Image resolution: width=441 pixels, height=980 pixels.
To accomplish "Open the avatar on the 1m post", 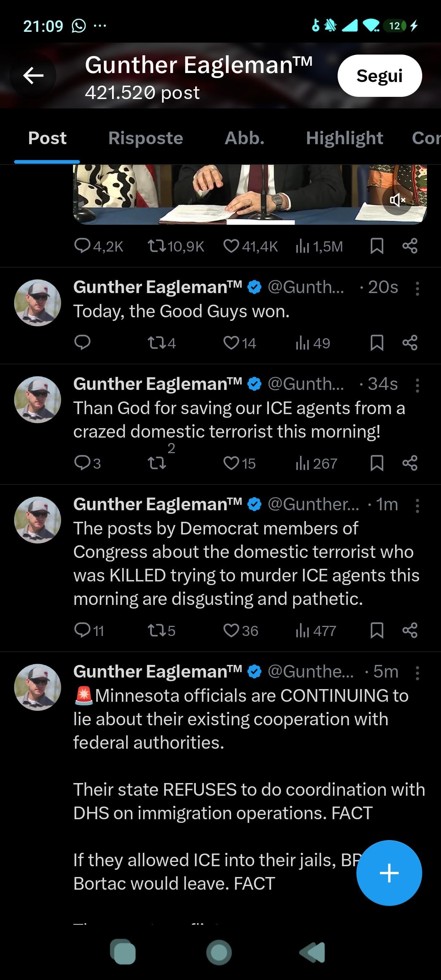I will [x=38, y=520].
